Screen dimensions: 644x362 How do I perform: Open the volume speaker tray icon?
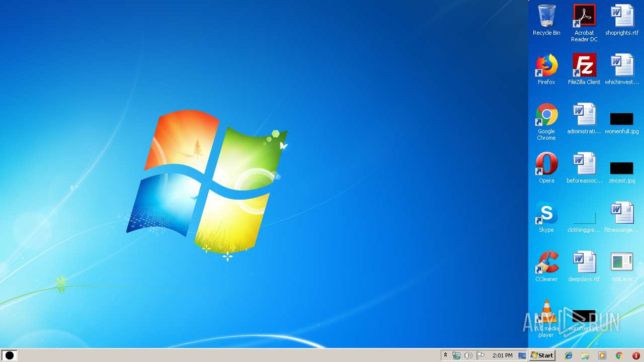468,355
